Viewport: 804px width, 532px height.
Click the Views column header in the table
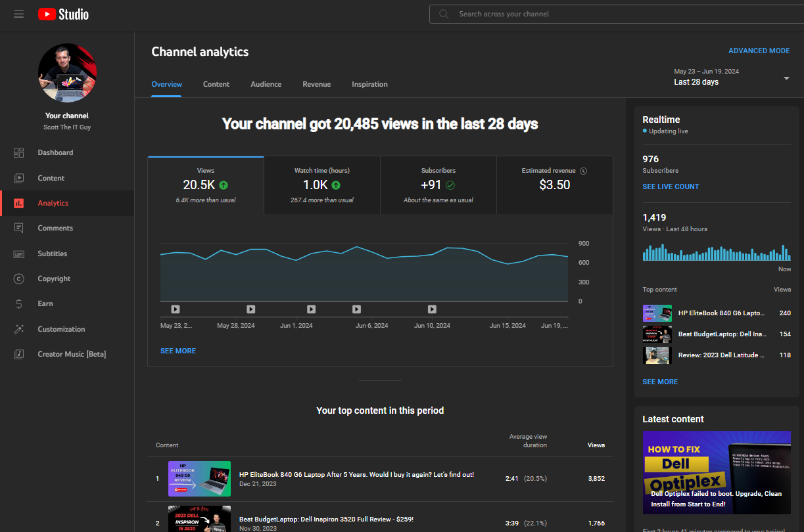click(x=596, y=445)
